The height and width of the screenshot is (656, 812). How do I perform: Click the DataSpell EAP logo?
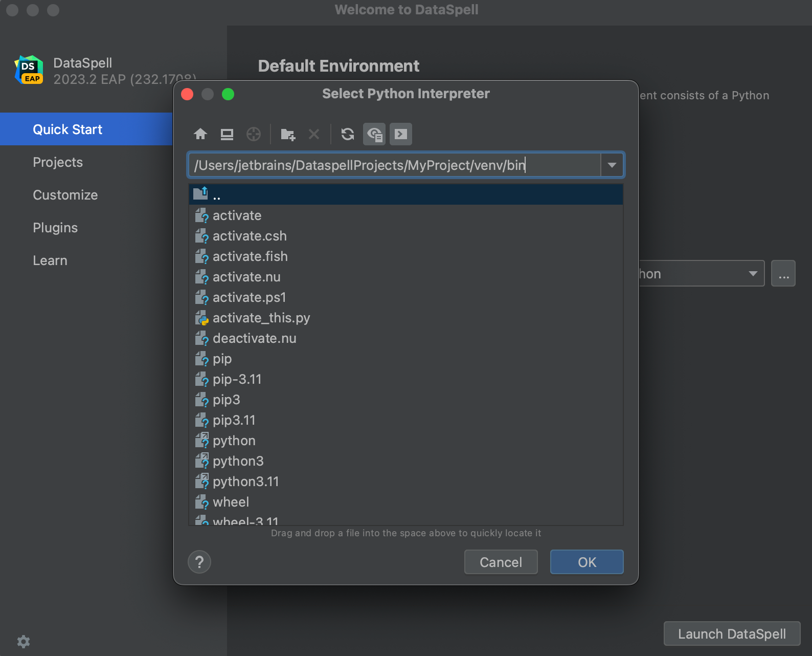click(29, 70)
